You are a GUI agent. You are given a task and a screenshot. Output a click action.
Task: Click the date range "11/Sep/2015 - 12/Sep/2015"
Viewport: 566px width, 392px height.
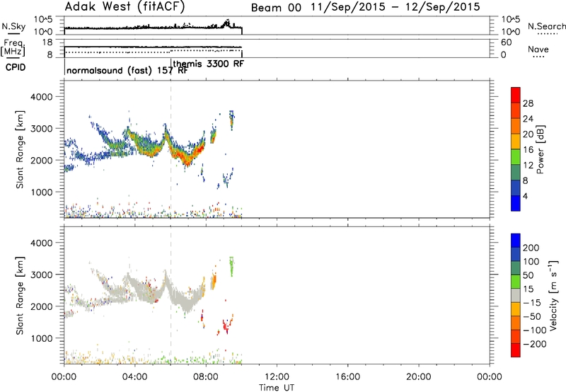pyautogui.click(x=395, y=7)
